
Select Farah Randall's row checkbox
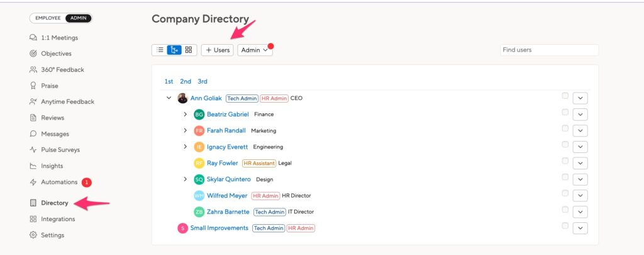[565, 128]
